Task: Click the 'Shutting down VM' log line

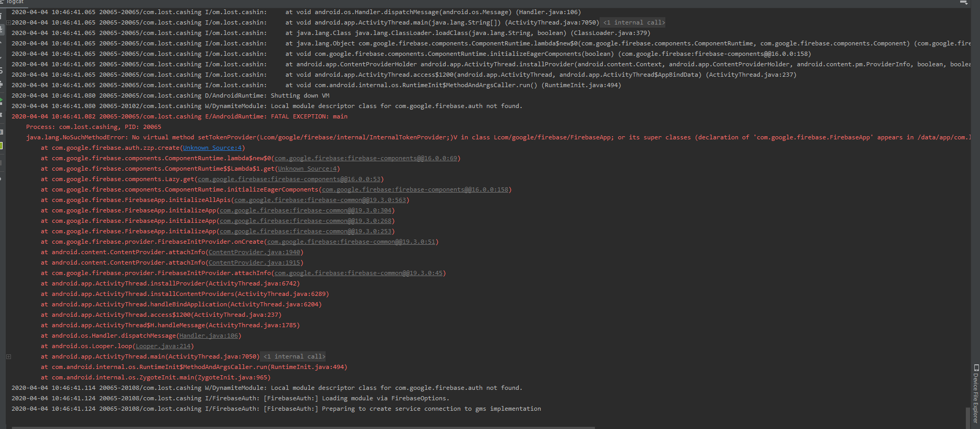Action: tap(171, 96)
